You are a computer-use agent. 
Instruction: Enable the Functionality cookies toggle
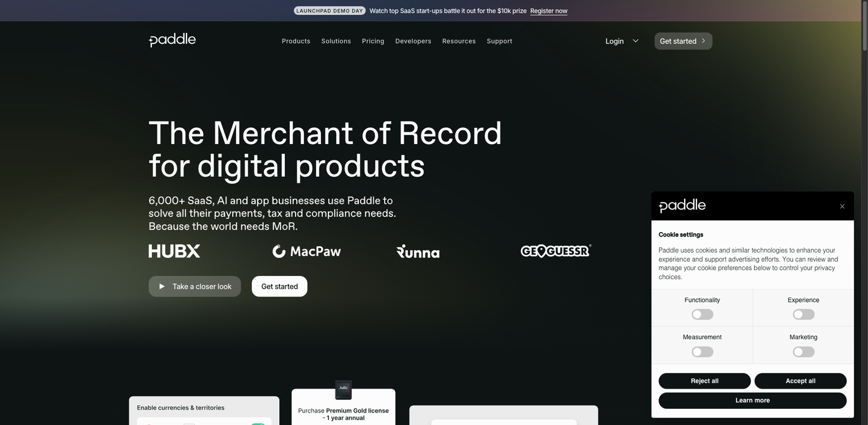pos(702,314)
